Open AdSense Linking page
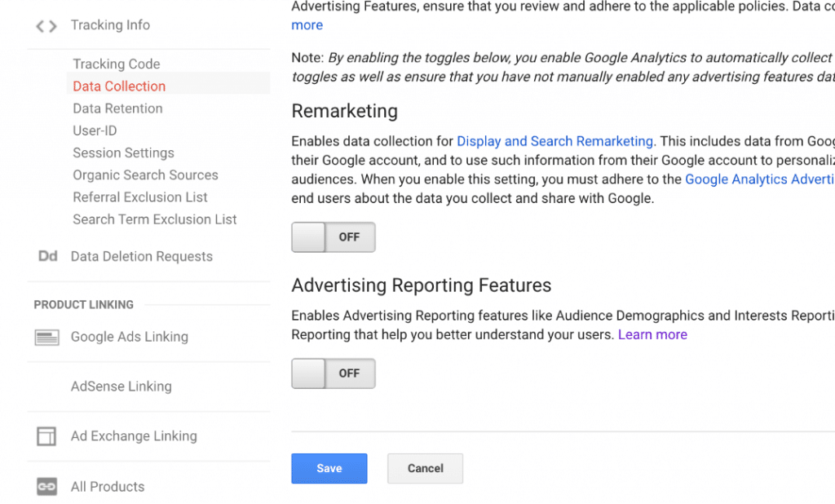835x504 pixels. 121,387
